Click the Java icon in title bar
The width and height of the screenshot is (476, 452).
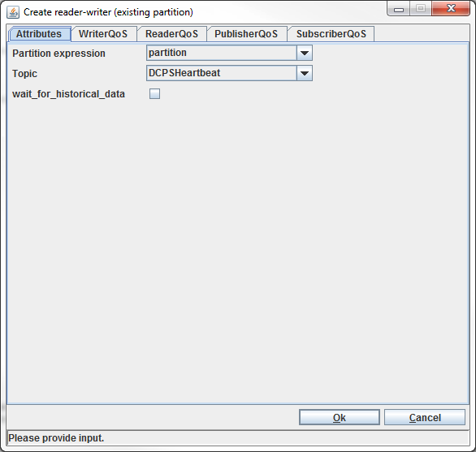click(13, 12)
